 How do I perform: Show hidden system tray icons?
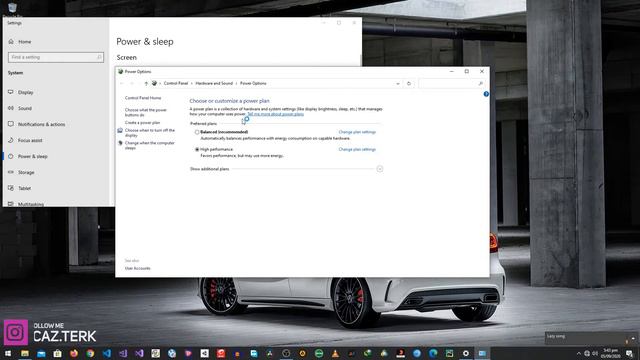tap(578, 353)
